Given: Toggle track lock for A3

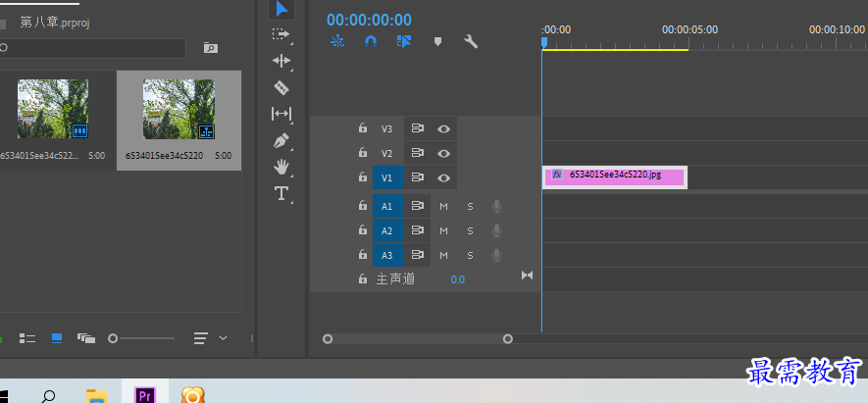Looking at the screenshot, I should tap(363, 255).
